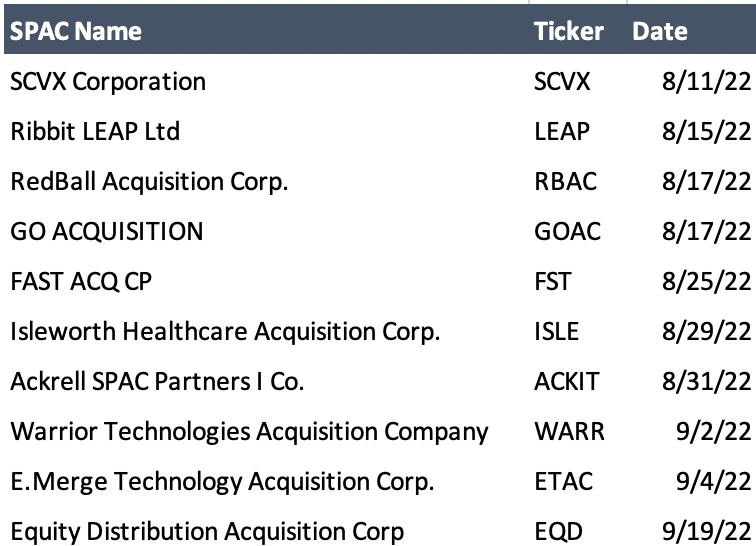Select the Ribbit LEAP Ltd cell
The width and height of the screenshot is (756, 546).
pyautogui.click(x=95, y=131)
